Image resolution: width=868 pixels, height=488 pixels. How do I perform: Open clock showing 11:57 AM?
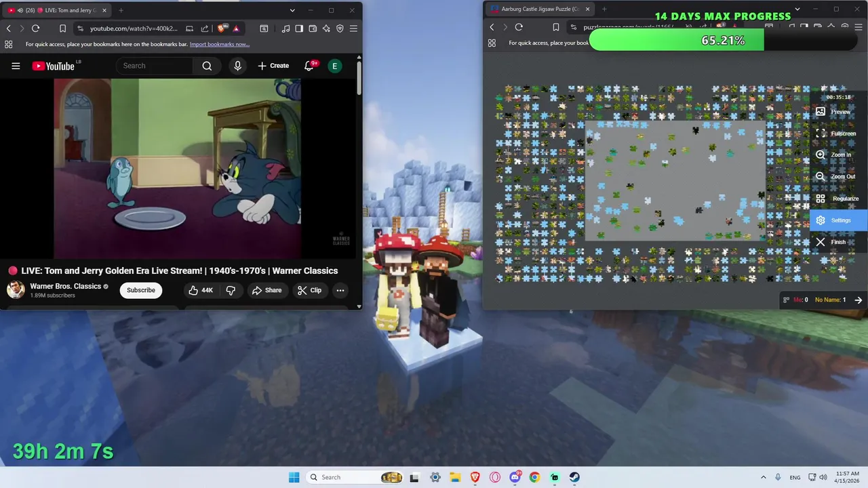click(848, 477)
